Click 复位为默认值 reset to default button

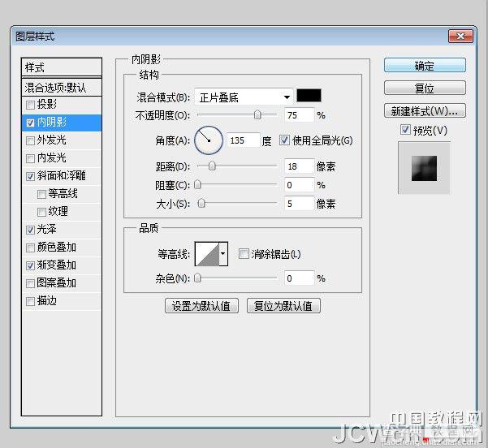[283, 305]
